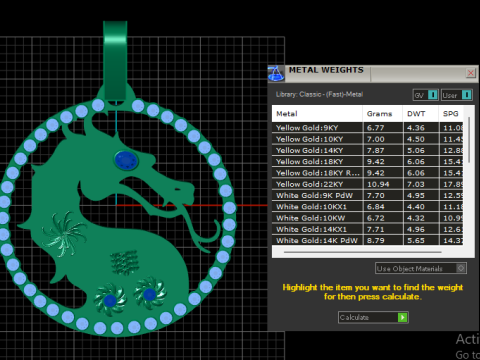Click the 6.77 grams cell
Screen dimensions: 480x360
point(383,128)
